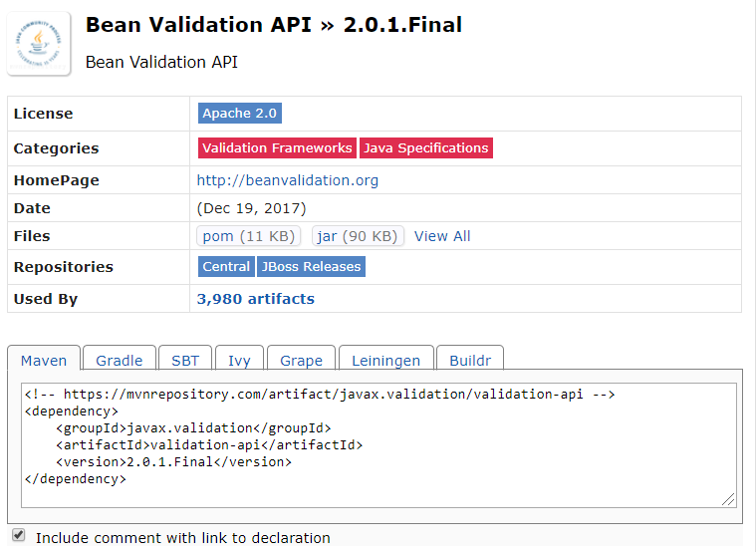This screenshot has height=552, width=756.
Task: Open the JBoss Releases repository badge
Action: click(311, 266)
